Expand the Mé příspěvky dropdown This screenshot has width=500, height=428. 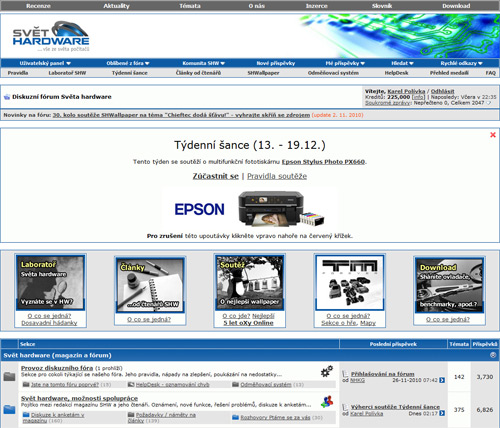[x=345, y=63]
